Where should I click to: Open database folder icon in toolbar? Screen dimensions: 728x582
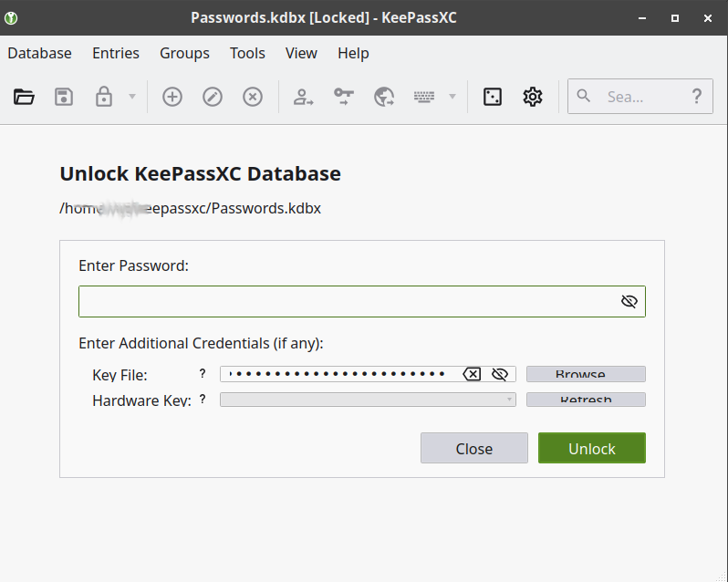24,97
